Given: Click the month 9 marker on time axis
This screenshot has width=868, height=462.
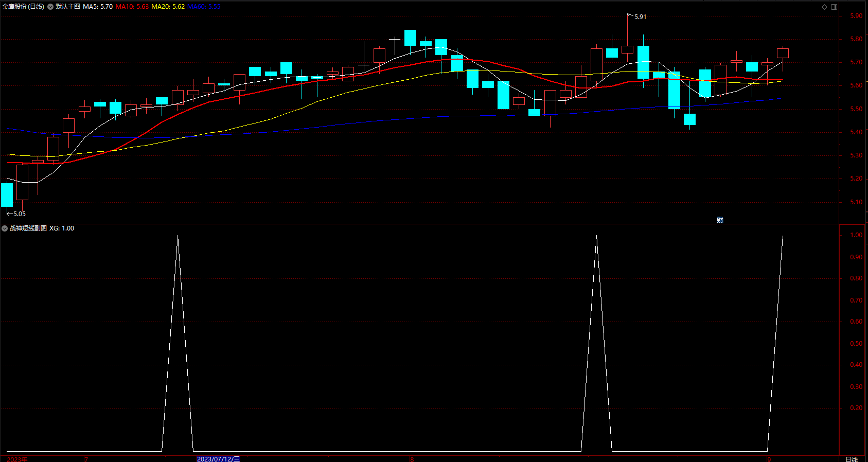Looking at the screenshot, I should coord(769,459).
